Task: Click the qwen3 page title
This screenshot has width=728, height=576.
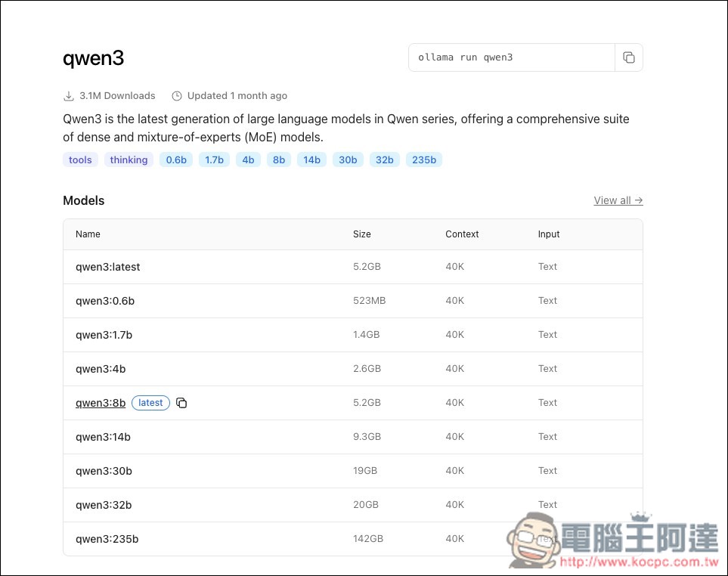Action: click(93, 58)
